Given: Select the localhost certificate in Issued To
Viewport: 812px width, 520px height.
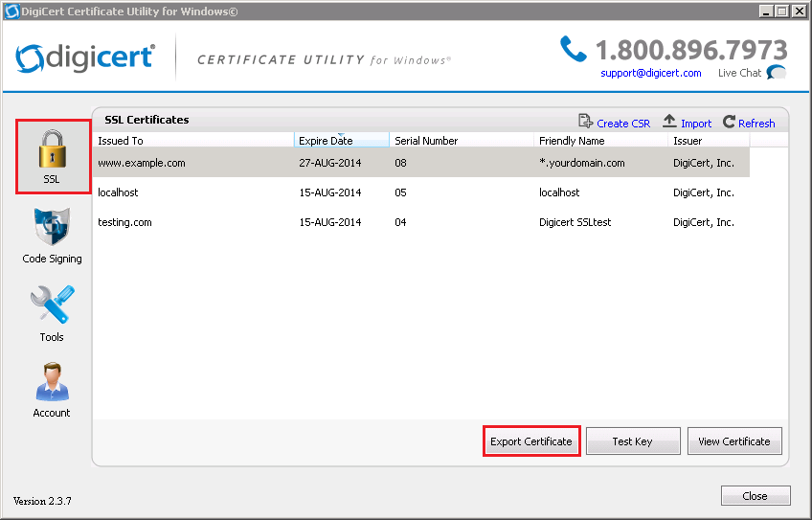Looking at the screenshot, I should [x=118, y=192].
